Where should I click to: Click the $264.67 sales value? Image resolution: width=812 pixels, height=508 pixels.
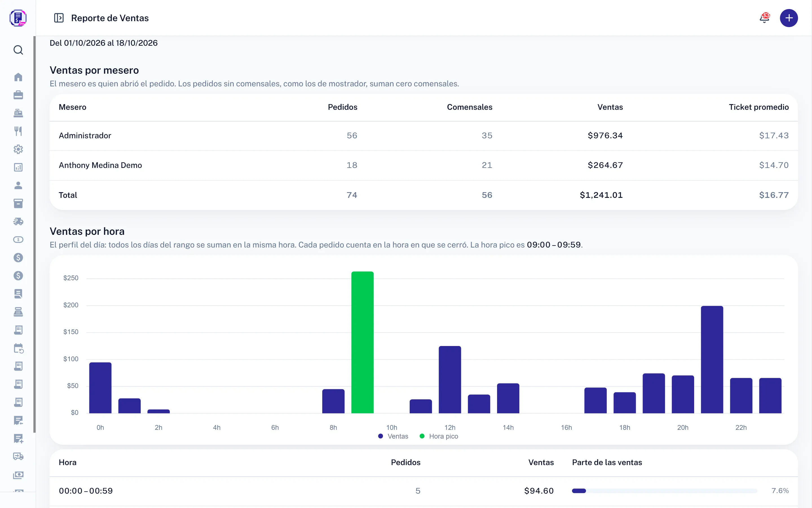click(605, 165)
